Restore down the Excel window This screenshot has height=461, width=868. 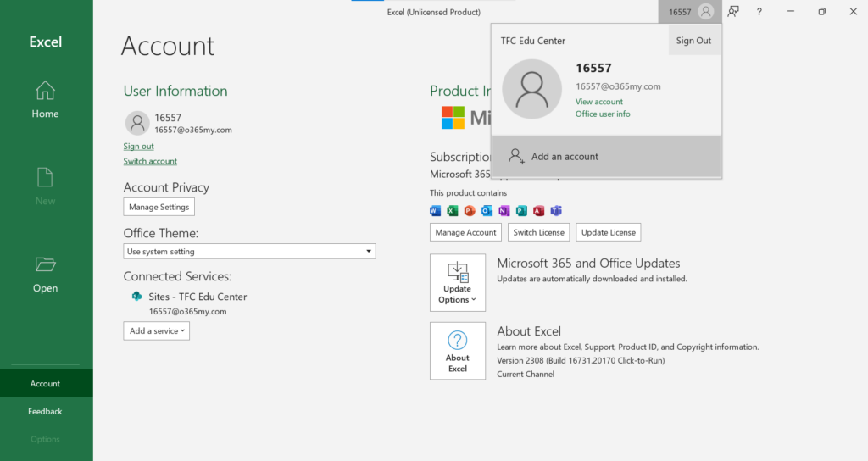point(821,12)
